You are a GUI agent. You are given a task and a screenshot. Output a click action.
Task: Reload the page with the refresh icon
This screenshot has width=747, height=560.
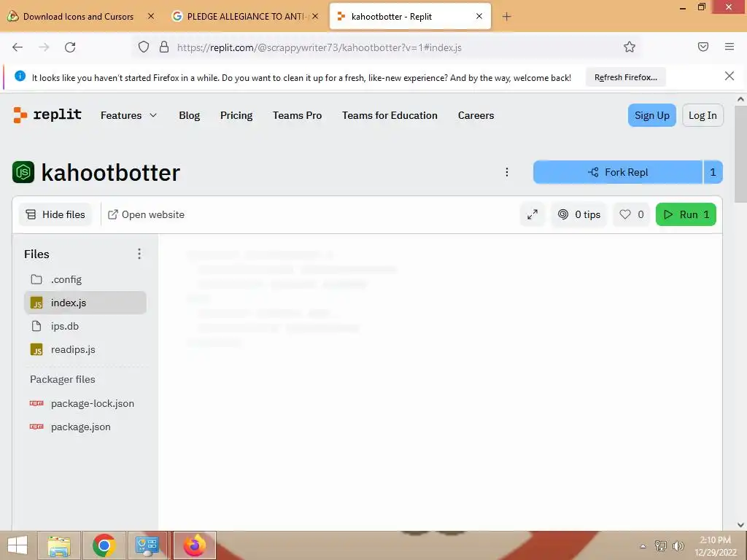(70, 47)
